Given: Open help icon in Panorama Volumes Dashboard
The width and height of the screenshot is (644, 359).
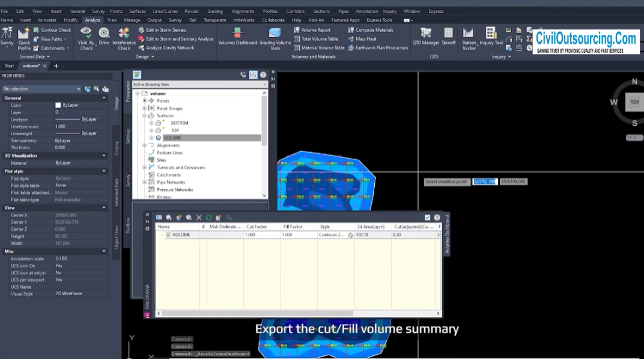Looking at the screenshot, I should [437, 218].
